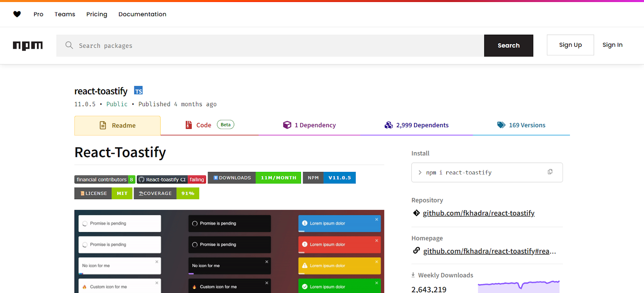Click the npm logo
Viewport: 644px width, 293px height.
(28, 45)
